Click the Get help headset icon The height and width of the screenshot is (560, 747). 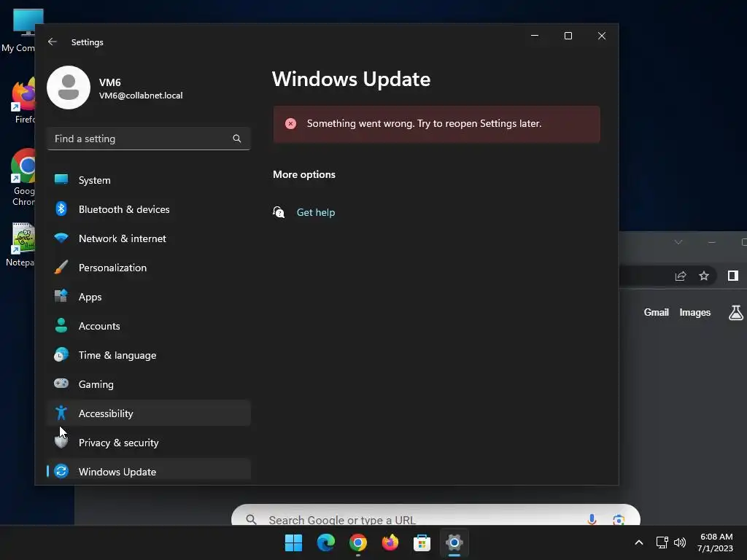279,212
